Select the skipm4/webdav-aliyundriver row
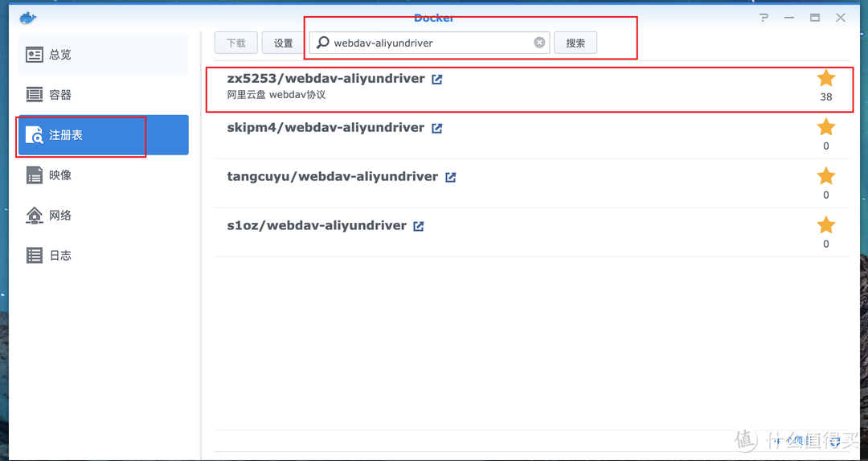This screenshot has width=868, height=461. pyautogui.click(x=532, y=135)
